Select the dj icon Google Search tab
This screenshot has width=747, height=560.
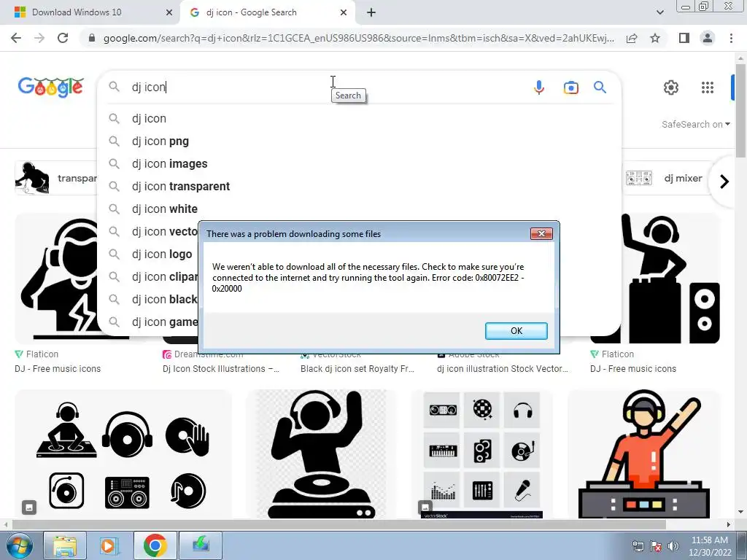coord(268,12)
